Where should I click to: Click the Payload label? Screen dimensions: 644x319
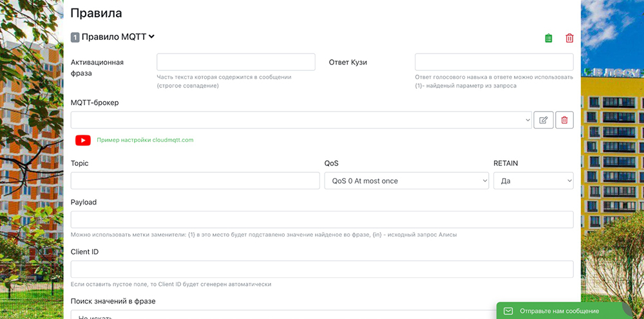click(x=84, y=202)
